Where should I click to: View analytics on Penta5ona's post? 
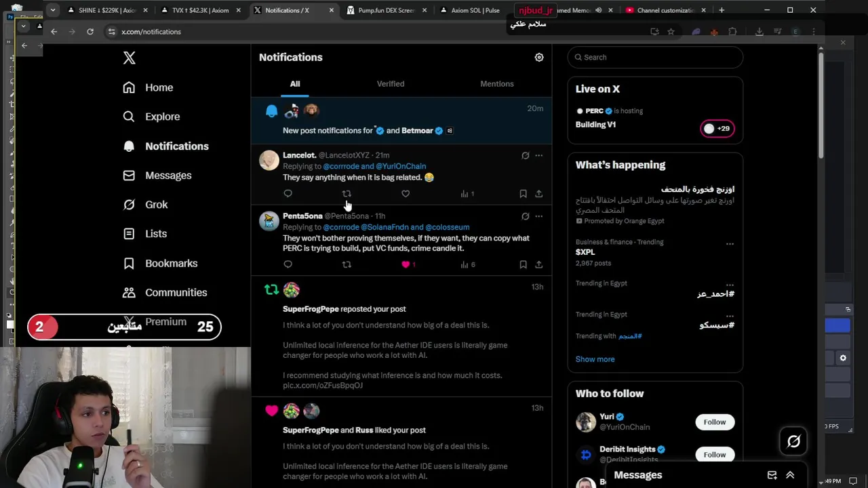[467, 264]
